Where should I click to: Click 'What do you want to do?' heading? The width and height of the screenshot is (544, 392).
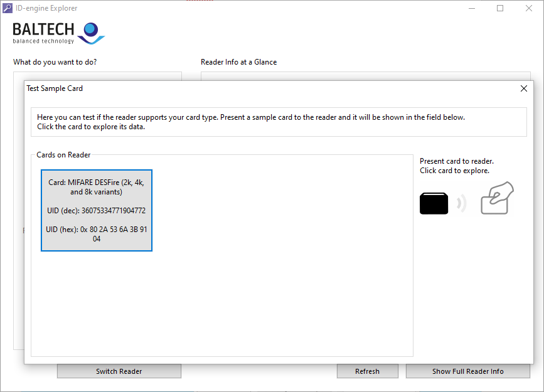[55, 62]
